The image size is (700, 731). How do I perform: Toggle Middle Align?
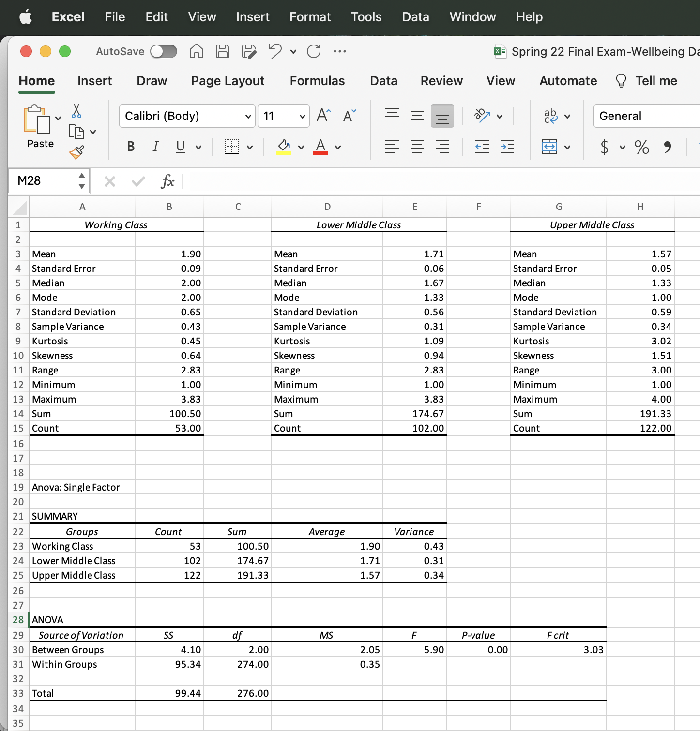[x=417, y=116]
